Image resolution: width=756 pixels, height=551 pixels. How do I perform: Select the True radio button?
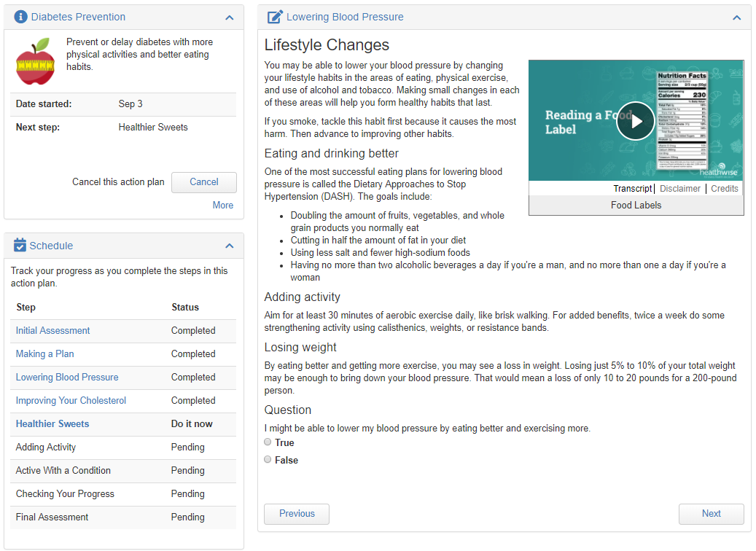tap(268, 442)
